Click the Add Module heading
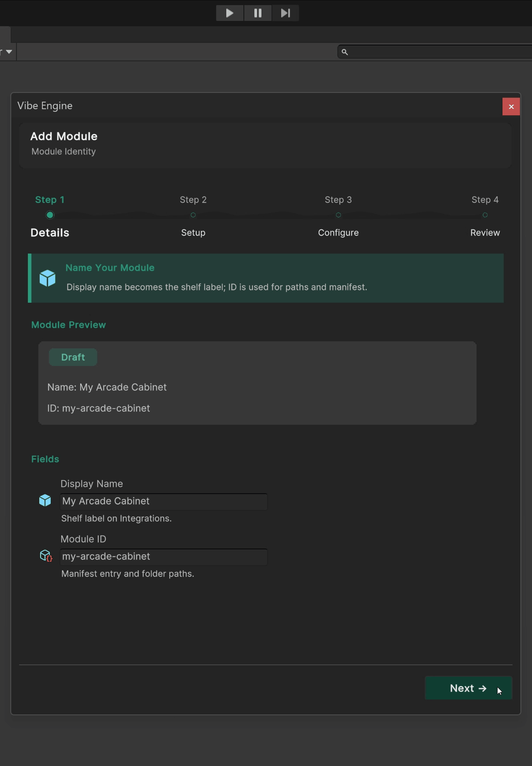The height and width of the screenshot is (766, 532). click(64, 136)
